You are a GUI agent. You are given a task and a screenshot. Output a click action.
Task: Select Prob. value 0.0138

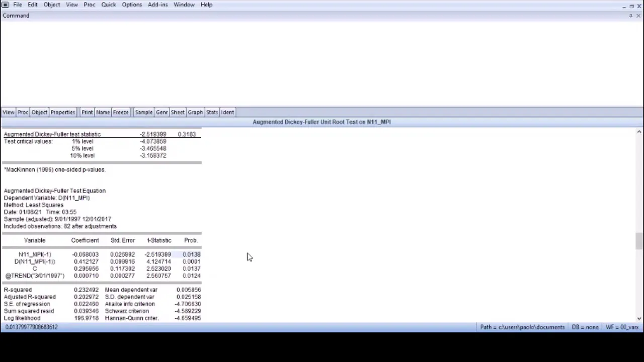point(191,254)
